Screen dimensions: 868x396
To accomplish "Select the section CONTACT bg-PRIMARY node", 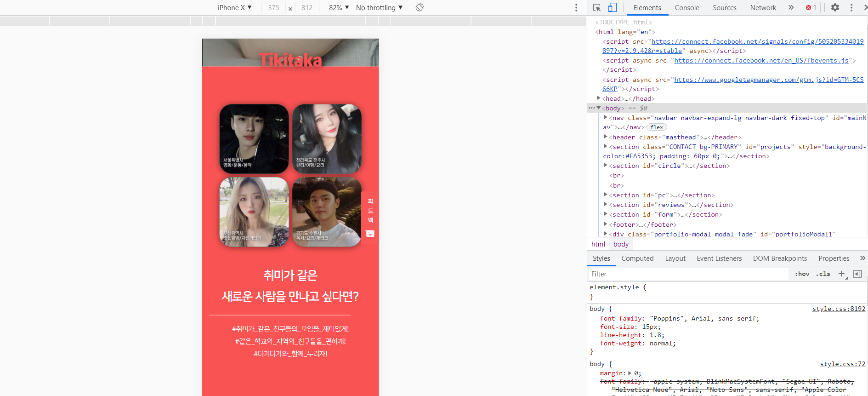I will [x=735, y=151].
